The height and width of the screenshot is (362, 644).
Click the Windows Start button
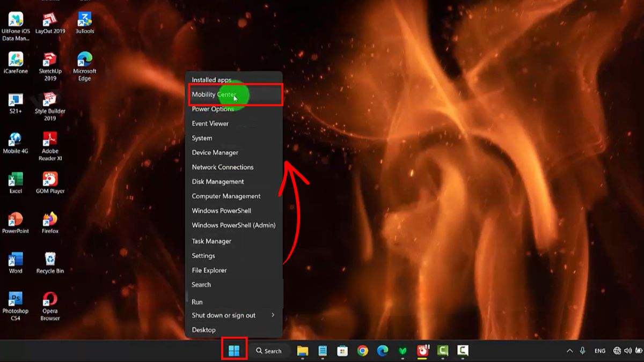[x=234, y=351]
